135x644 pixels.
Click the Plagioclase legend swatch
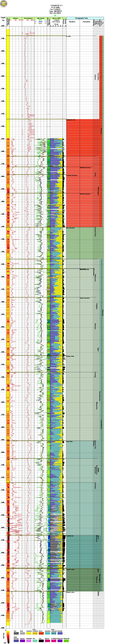coord(60,641)
